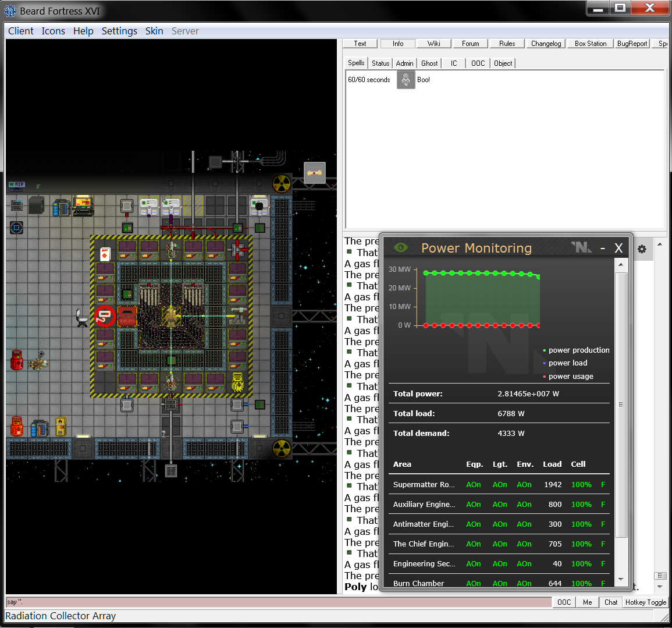Click the AIR alarm on the wall
Image resolution: width=672 pixels, height=628 pixels.
pos(17,185)
